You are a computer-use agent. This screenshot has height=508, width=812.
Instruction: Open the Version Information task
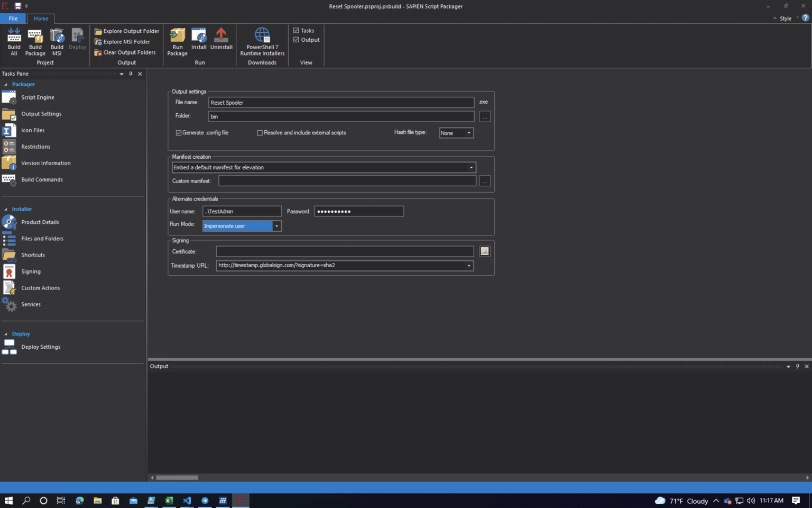coord(45,163)
